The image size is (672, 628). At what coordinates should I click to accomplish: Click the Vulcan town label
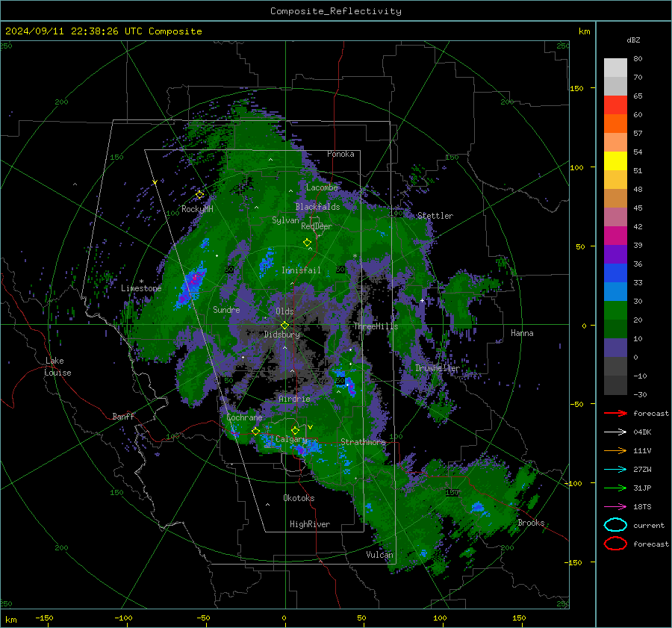[379, 555]
